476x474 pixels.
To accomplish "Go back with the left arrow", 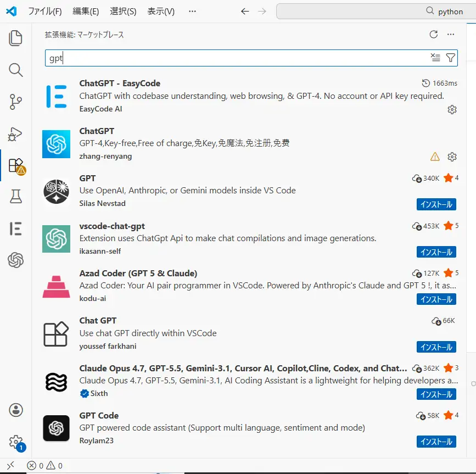I will point(245,12).
